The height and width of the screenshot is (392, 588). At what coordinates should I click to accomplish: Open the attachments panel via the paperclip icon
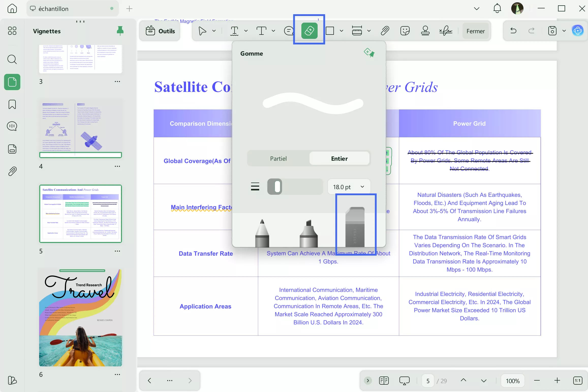(12, 171)
